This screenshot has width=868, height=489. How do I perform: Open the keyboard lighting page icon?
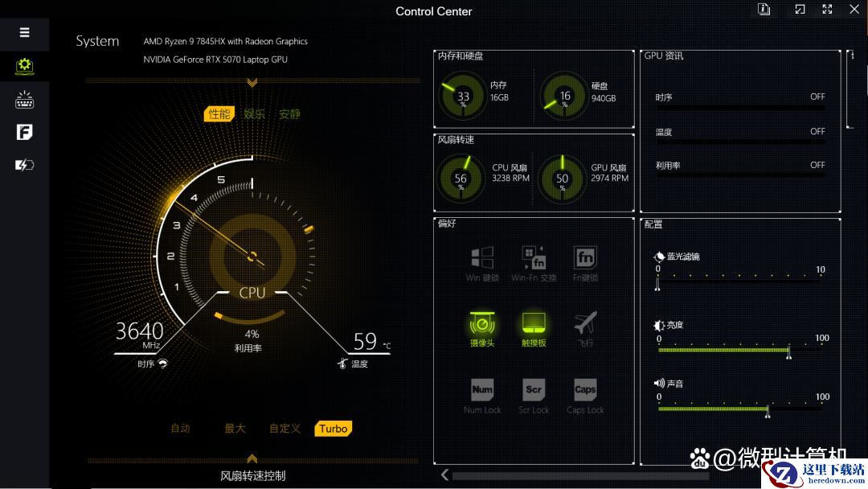click(24, 100)
